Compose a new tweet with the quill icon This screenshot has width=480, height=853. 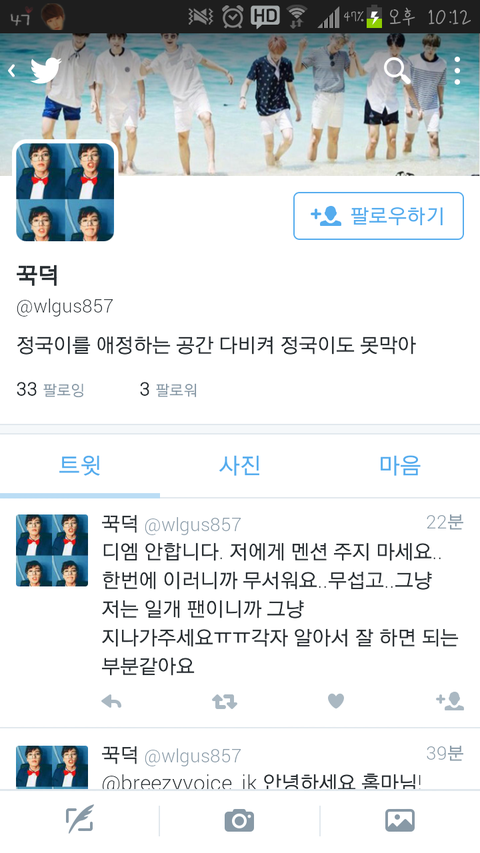[x=80, y=820]
